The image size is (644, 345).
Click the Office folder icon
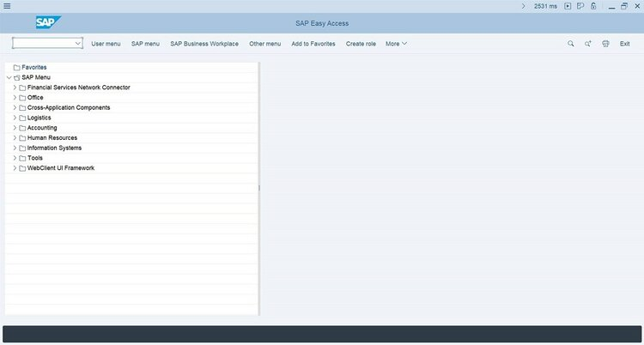[22, 98]
